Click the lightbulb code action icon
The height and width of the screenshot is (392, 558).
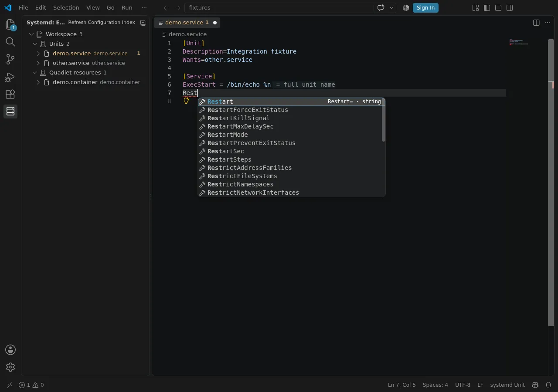point(186,101)
